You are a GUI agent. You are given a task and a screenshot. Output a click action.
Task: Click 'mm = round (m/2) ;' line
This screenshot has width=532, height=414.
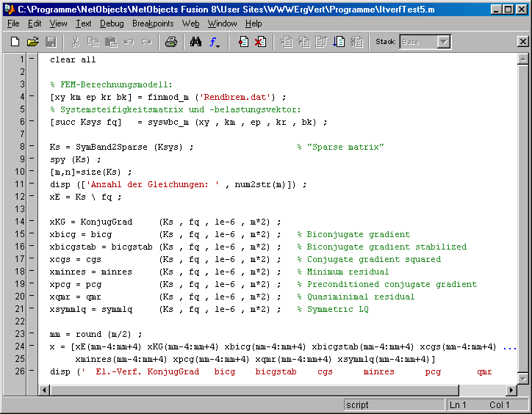coord(96,334)
